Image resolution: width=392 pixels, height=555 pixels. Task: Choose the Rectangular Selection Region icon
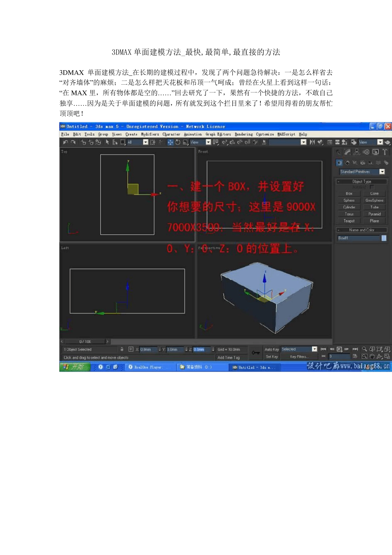click(123, 142)
